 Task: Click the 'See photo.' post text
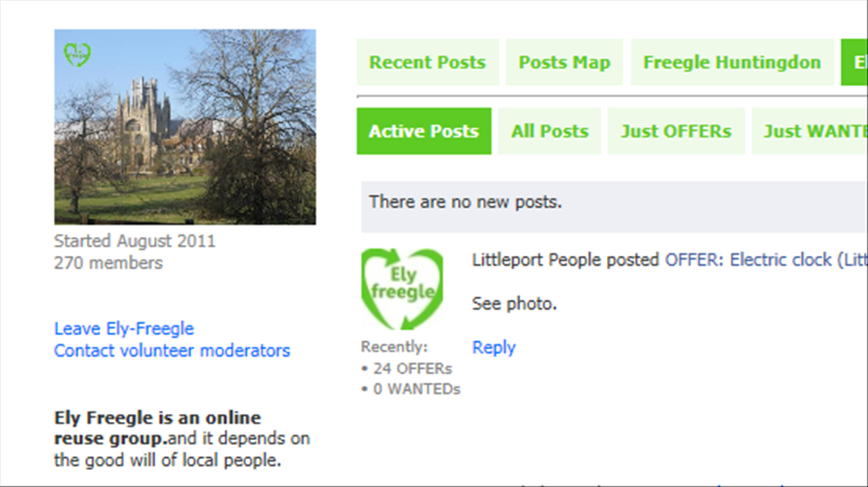point(514,304)
